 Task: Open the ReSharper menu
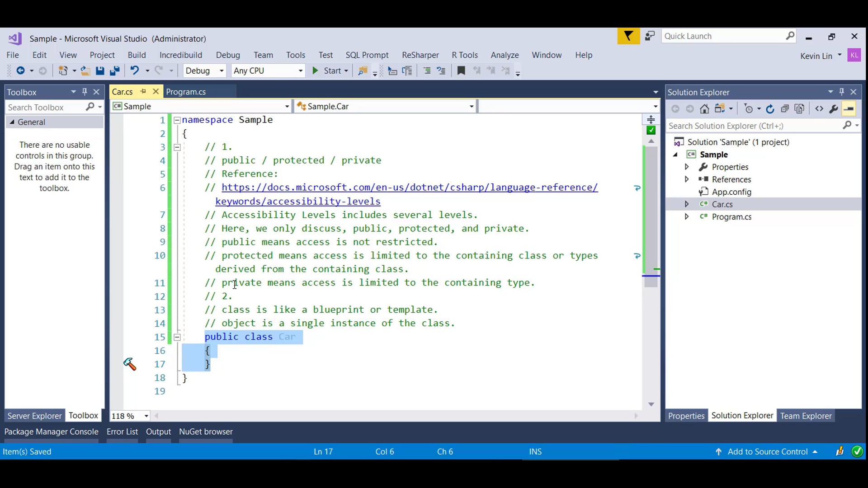[x=420, y=55]
